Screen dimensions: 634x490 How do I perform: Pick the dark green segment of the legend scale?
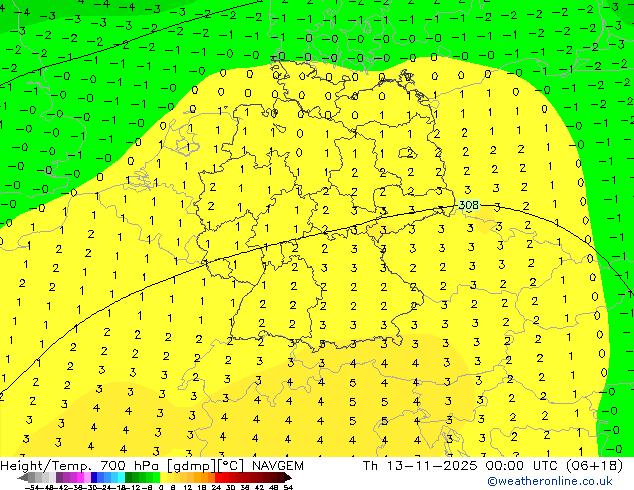[128, 478]
